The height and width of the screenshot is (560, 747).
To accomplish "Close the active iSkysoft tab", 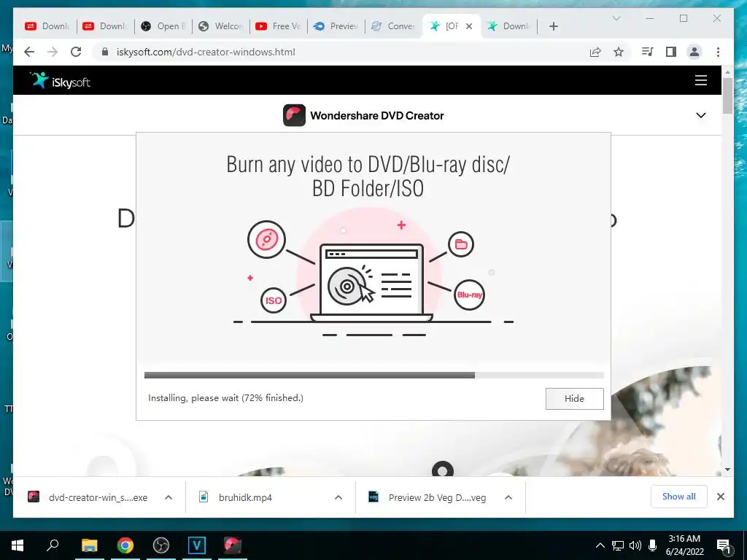I will tap(469, 26).
